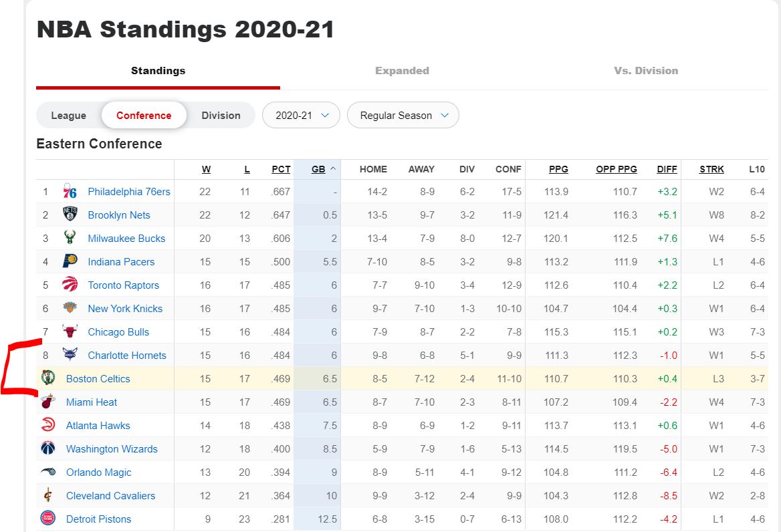
Task: Sort the table by STRK column
Action: coord(711,169)
